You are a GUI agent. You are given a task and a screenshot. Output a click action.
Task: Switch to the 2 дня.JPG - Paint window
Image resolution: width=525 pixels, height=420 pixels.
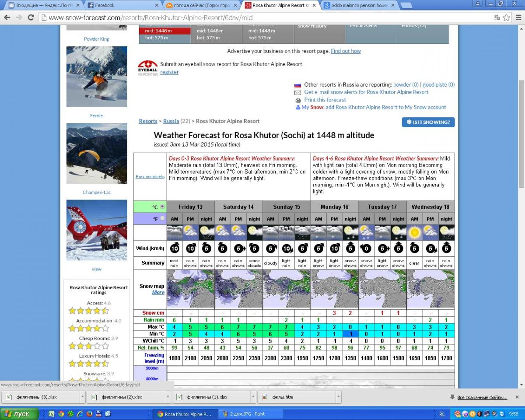coord(251,414)
